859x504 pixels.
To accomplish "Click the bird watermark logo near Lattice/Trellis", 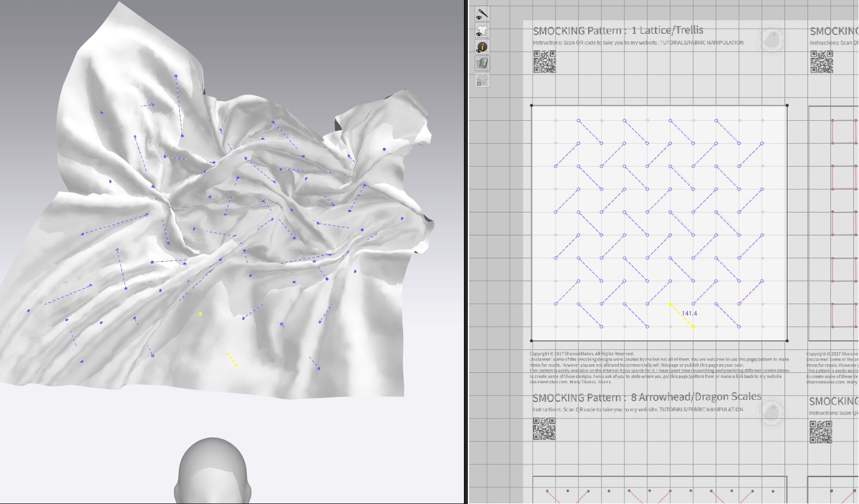I will tap(771, 40).
